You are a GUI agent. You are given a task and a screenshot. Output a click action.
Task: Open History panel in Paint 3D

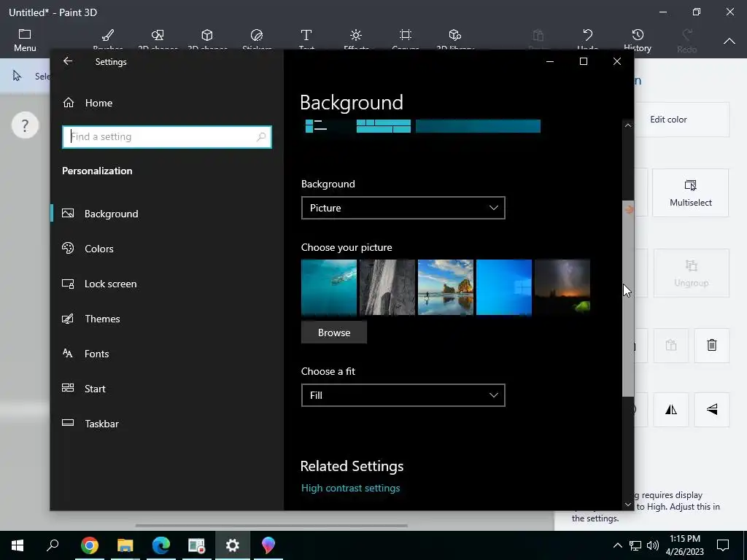638,40
